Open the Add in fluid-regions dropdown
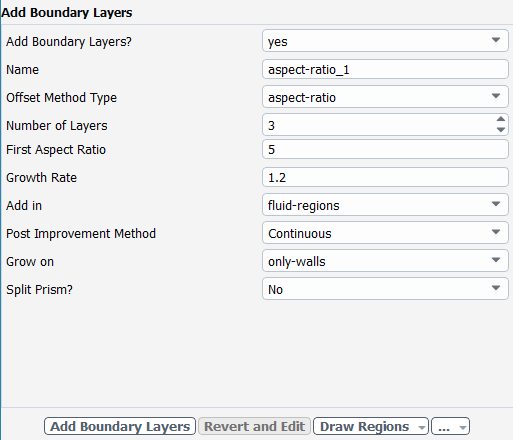 click(x=385, y=205)
